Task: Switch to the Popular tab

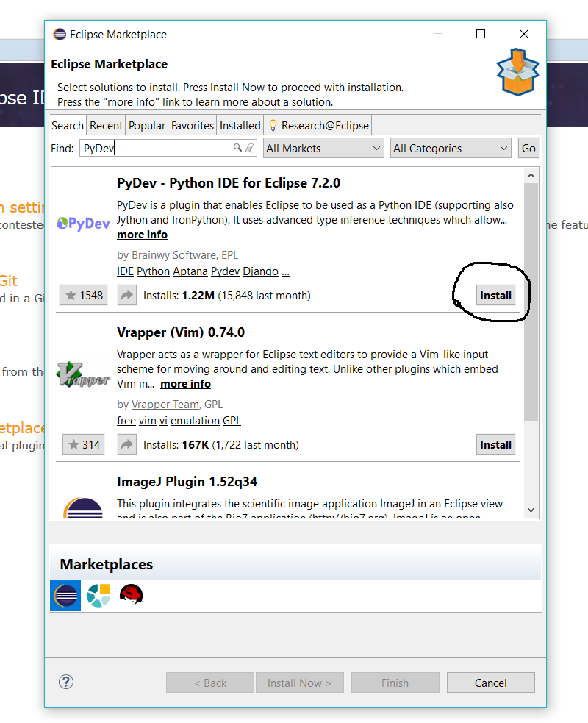Action: (x=146, y=126)
